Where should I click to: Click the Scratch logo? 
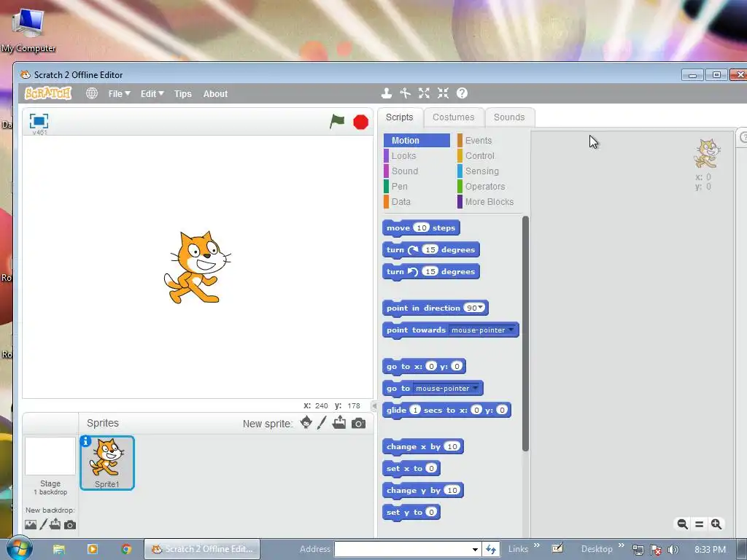48,93
